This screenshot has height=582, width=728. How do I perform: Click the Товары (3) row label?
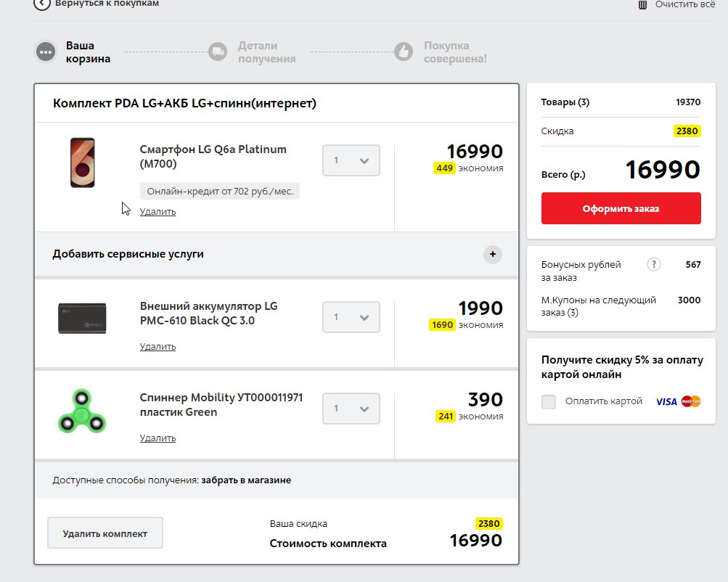click(x=565, y=102)
